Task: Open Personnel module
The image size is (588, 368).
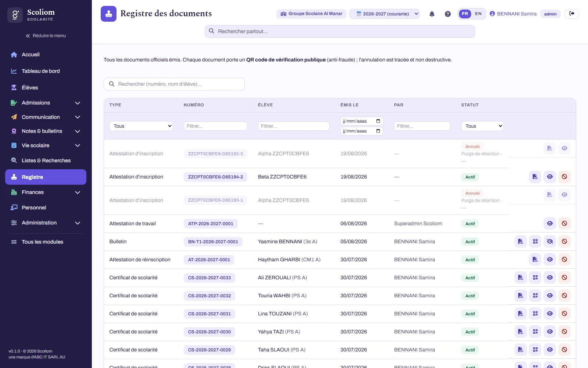Action: [46, 208]
